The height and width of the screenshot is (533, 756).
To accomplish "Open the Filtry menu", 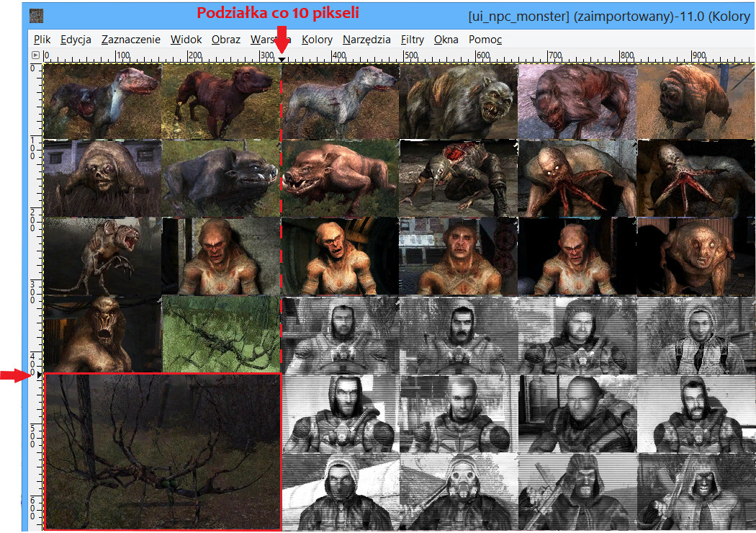I will click(413, 40).
